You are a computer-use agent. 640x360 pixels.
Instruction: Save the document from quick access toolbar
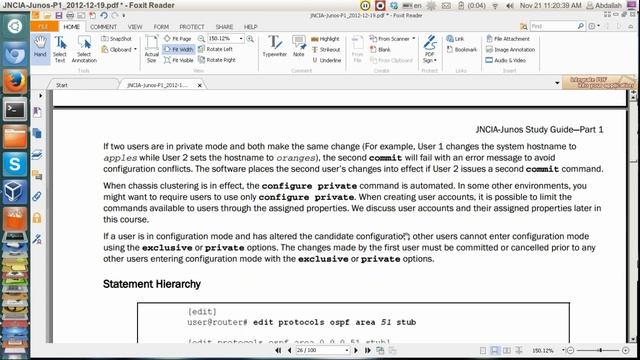pyautogui.click(x=58, y=16)
